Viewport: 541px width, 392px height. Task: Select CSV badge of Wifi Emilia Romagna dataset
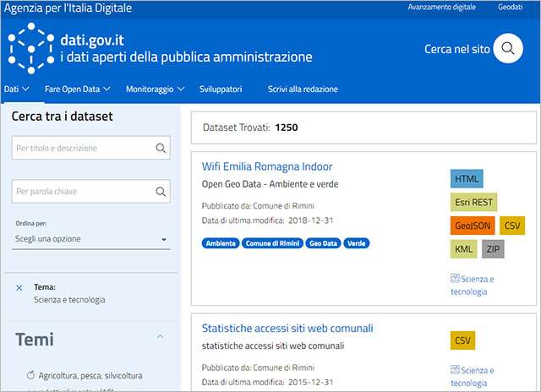pyautogui.click(x=512, y=226)
